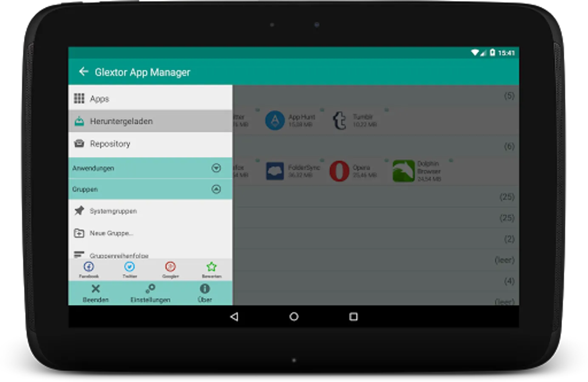Open the Apps grid icon entry

click(150, 98)
